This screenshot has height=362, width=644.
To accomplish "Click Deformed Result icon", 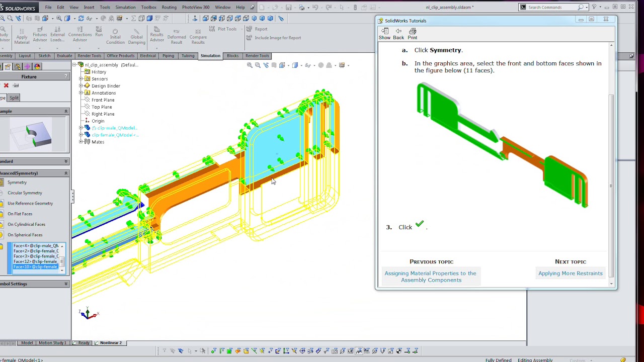I will tap(176, 36).
